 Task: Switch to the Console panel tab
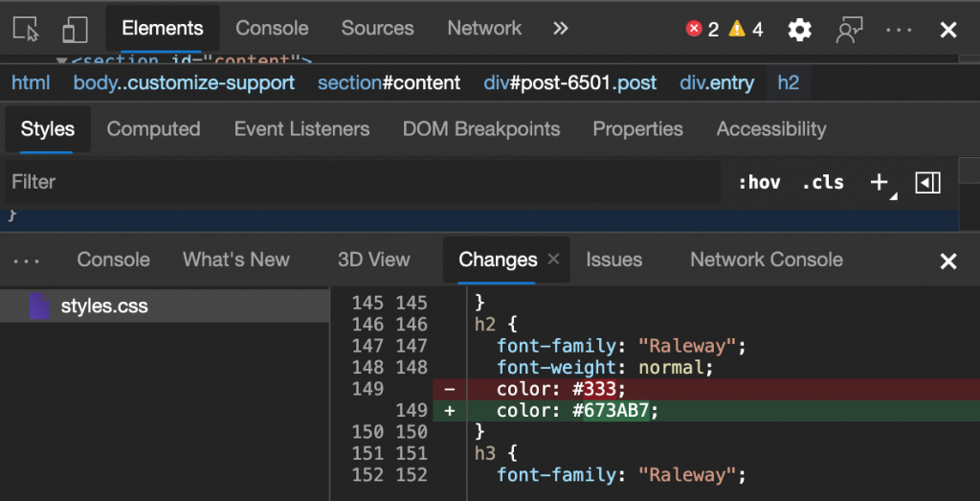click(x=272, y=28)
